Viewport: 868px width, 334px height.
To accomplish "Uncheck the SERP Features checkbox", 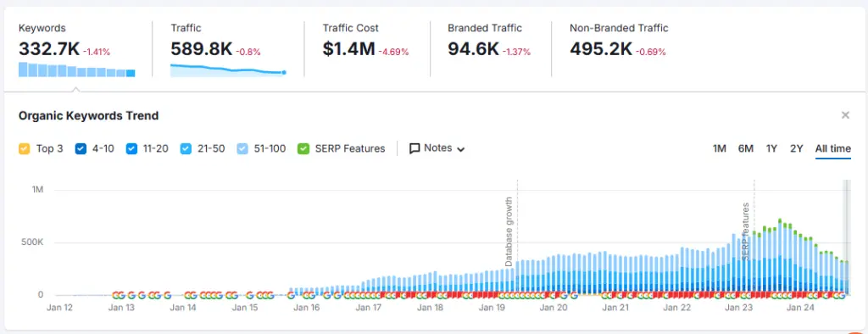I will tap(303, 148).
